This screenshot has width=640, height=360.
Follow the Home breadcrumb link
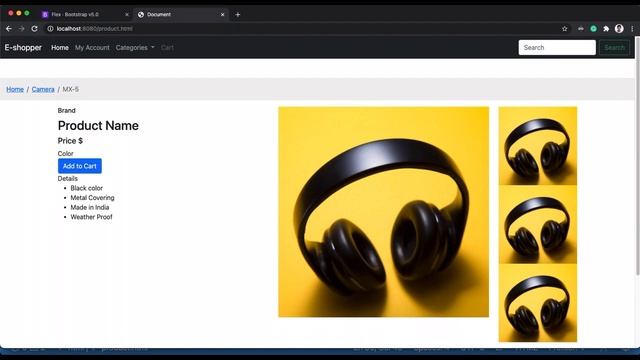click(x=15, y=89)
